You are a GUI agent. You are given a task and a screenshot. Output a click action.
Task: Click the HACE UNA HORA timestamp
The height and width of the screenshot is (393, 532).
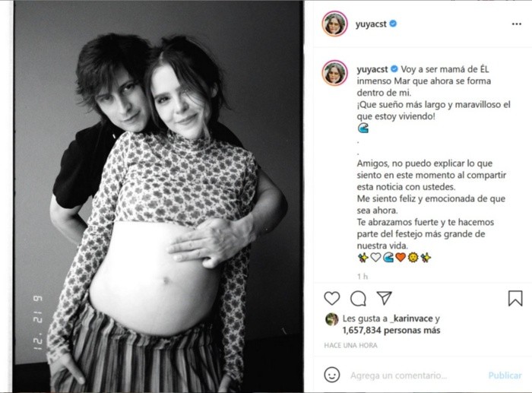click(x=350, y=345)
